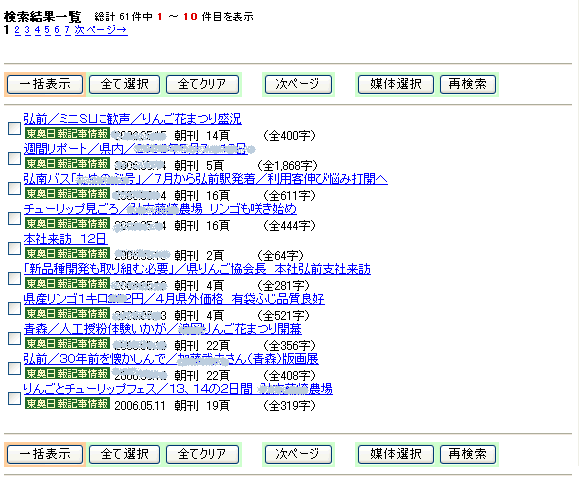Tick checkbox for 県産リンゴ1キロ article
The image size is (579, 490).
tap(14, 308)
